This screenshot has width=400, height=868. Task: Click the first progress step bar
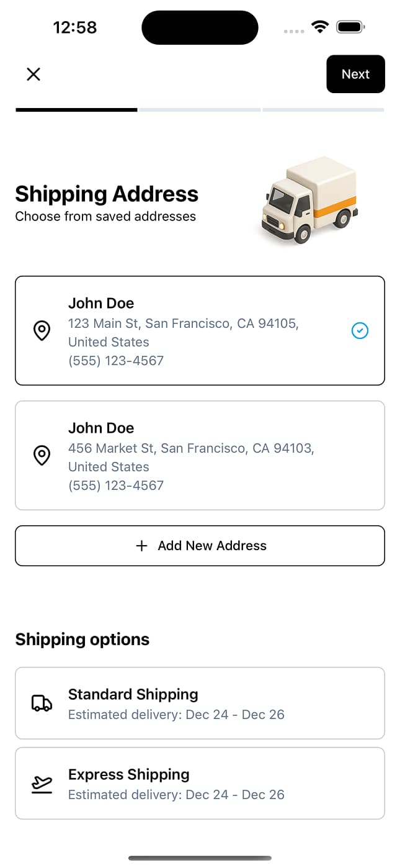click(x=76, y=110)
